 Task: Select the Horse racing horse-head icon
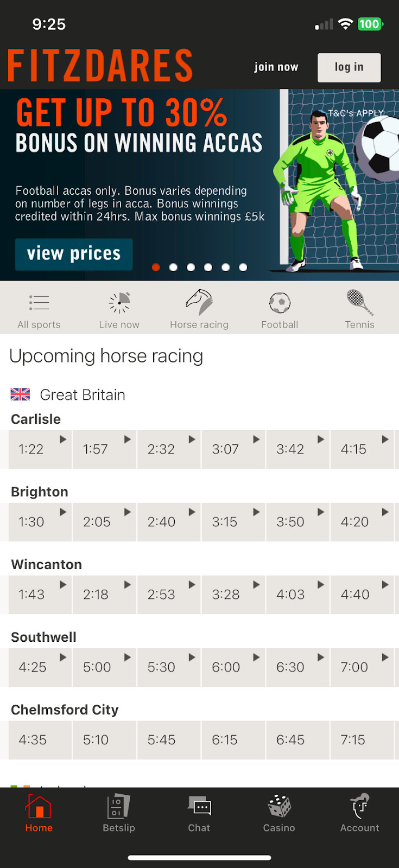pos(199,302)
